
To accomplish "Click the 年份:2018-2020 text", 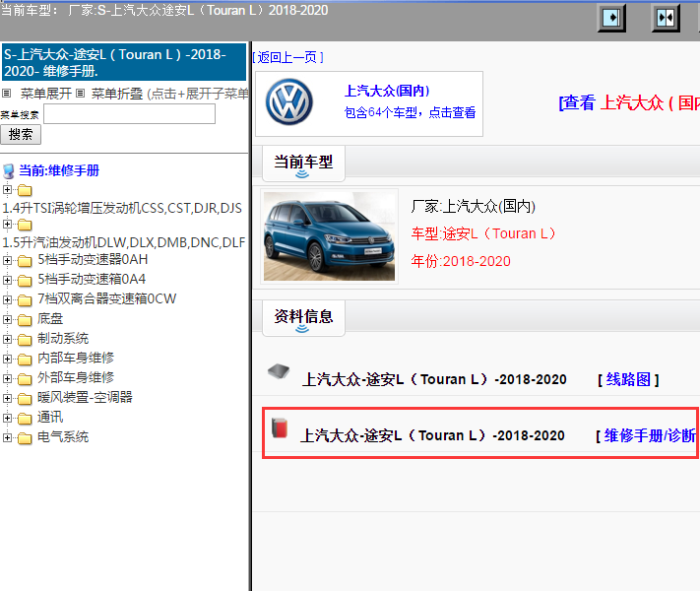I will coord(461,261).
